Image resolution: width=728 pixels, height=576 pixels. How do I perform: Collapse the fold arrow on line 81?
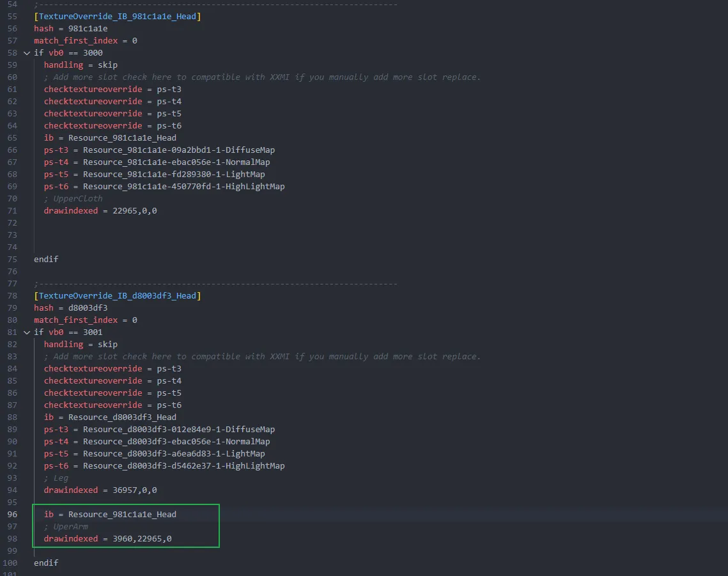pos(27,332)
